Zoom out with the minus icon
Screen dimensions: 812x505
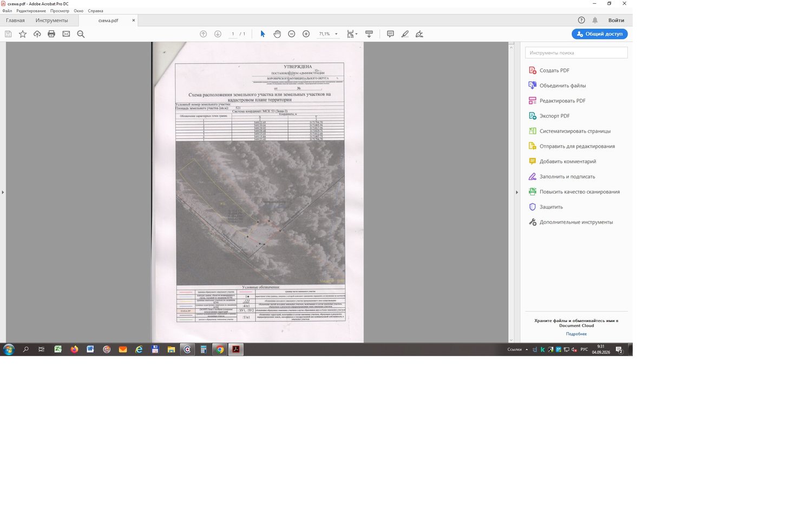(x=292, y=34)
